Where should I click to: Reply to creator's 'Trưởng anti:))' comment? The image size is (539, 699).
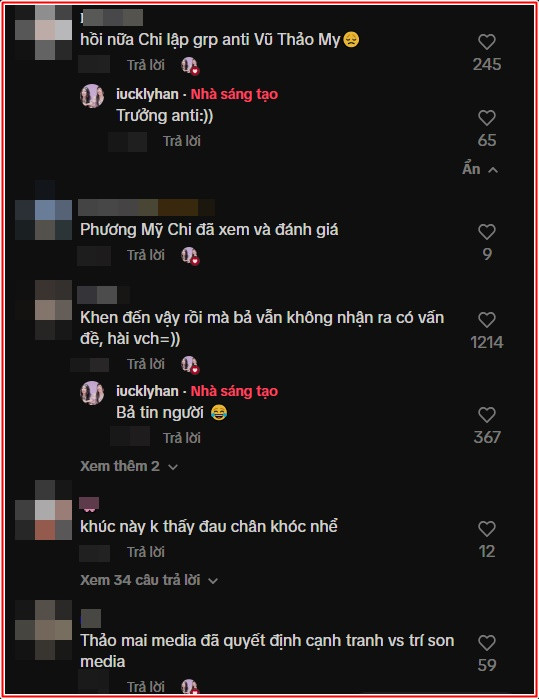point(181,141)
